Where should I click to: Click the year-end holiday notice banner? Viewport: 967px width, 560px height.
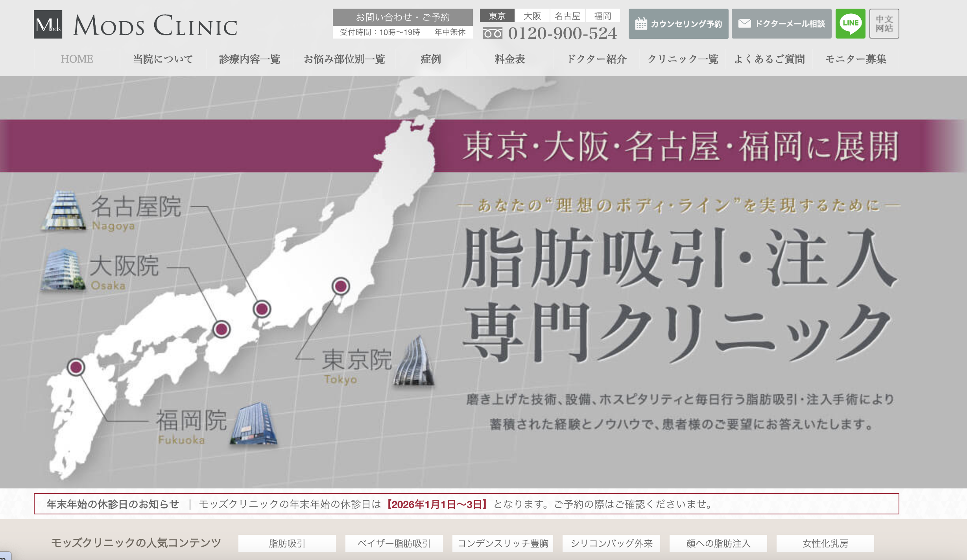pyautogui.click(x=466, y=504)
